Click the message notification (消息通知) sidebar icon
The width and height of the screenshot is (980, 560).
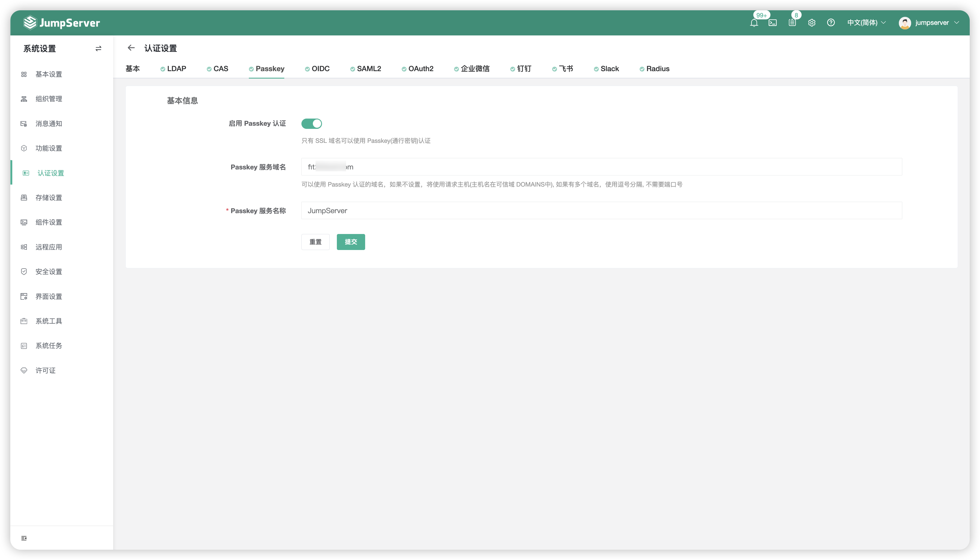click(x=24, y=124)
